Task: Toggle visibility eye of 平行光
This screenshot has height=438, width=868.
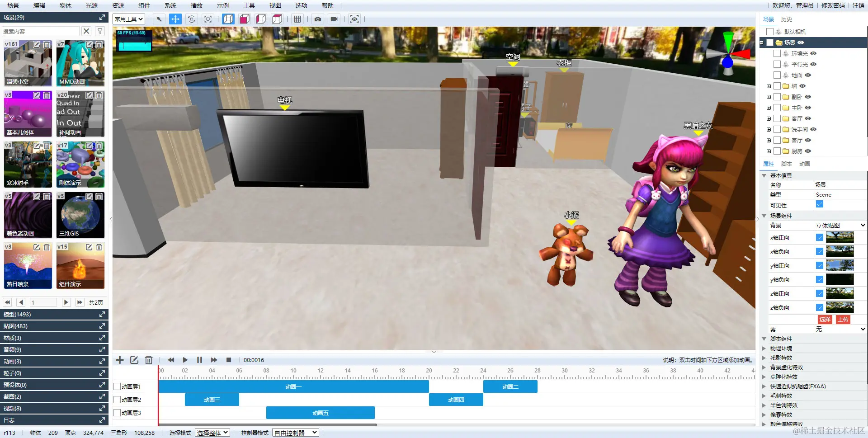Action: [813, 64]
